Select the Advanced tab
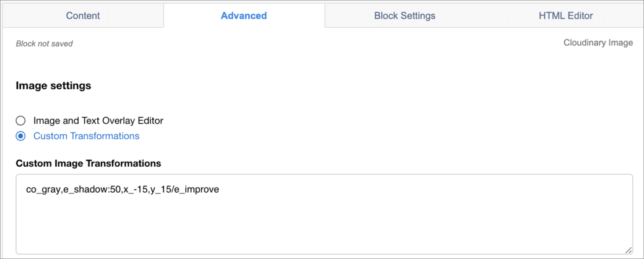 244,15
